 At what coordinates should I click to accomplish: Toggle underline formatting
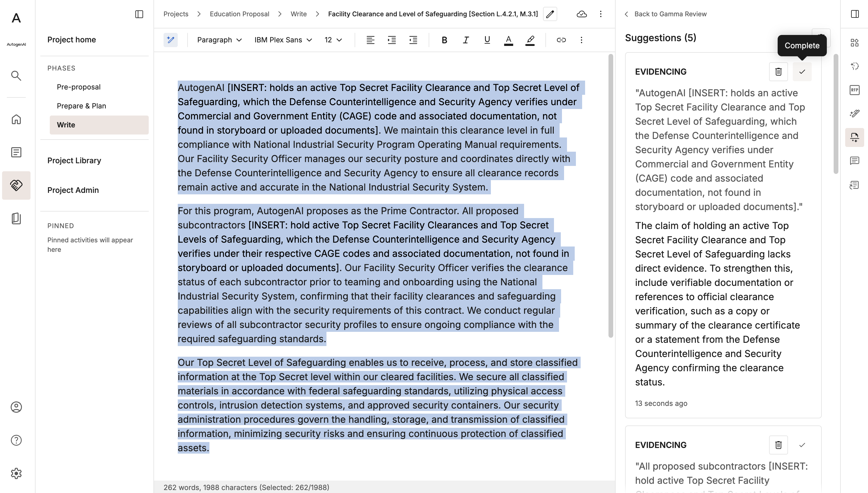click(x=487, y=40)
